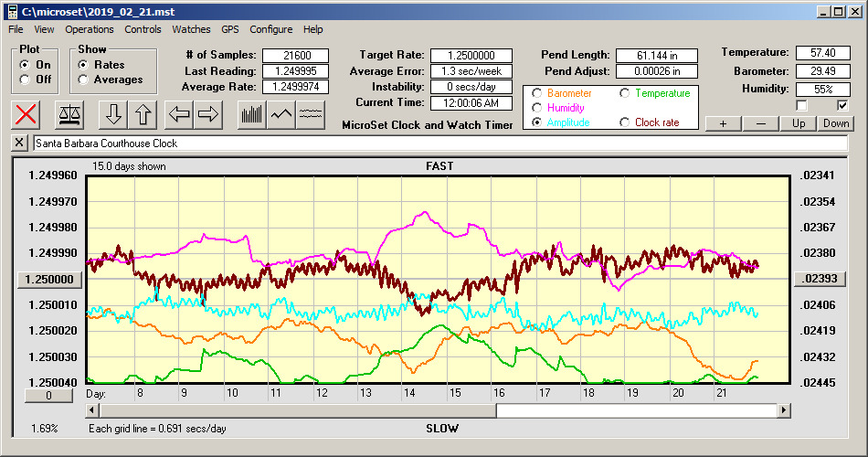Click the Santa Barbara Courthouse Clock field
The width and height of the screenshot is (868, 457).
click(x=440, y=143)
